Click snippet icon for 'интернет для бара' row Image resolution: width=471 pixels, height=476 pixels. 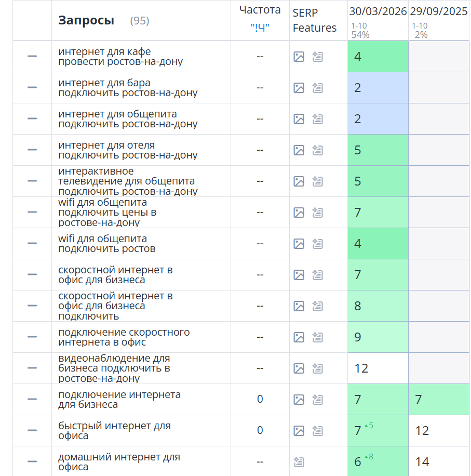(317, 88)
